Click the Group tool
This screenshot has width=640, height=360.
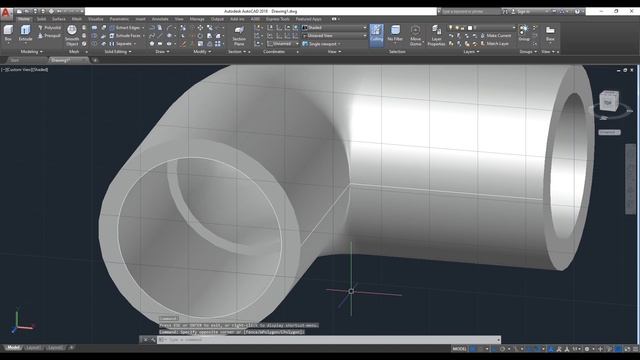[x=524, y=33]
